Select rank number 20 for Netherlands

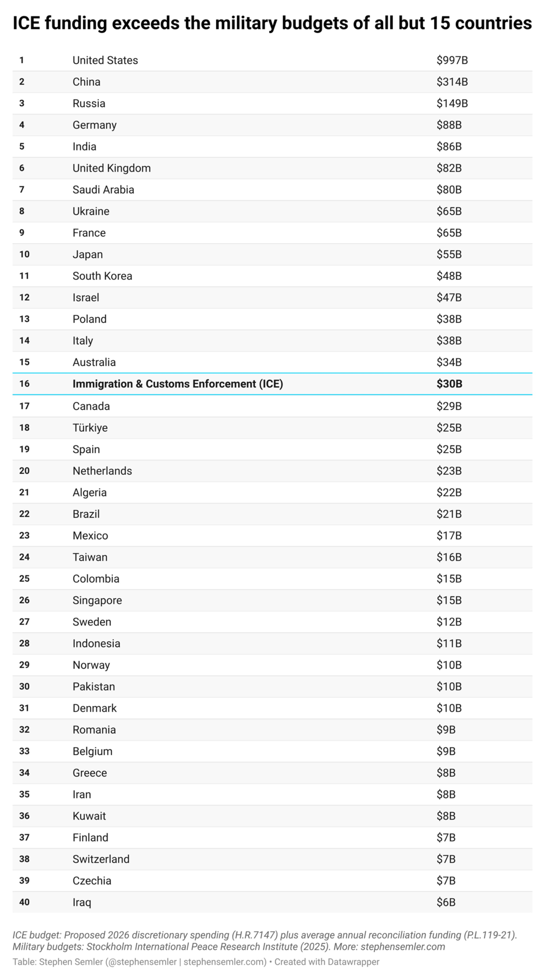coord(25,471)
